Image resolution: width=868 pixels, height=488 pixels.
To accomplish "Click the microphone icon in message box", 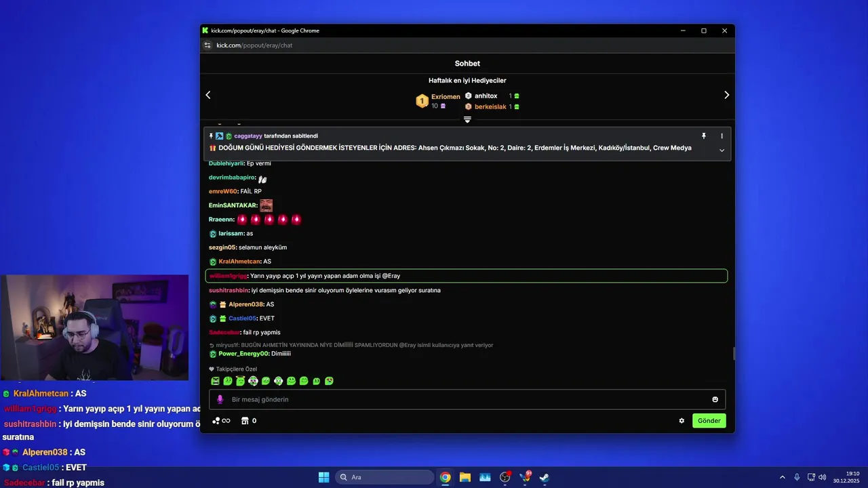I will [x=220, y=399].
